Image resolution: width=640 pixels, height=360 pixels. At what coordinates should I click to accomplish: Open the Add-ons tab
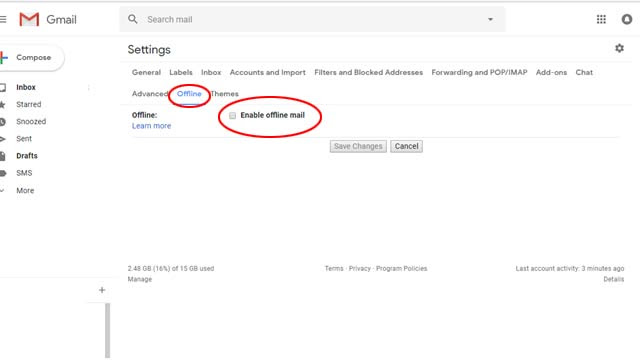pos(551,72)
